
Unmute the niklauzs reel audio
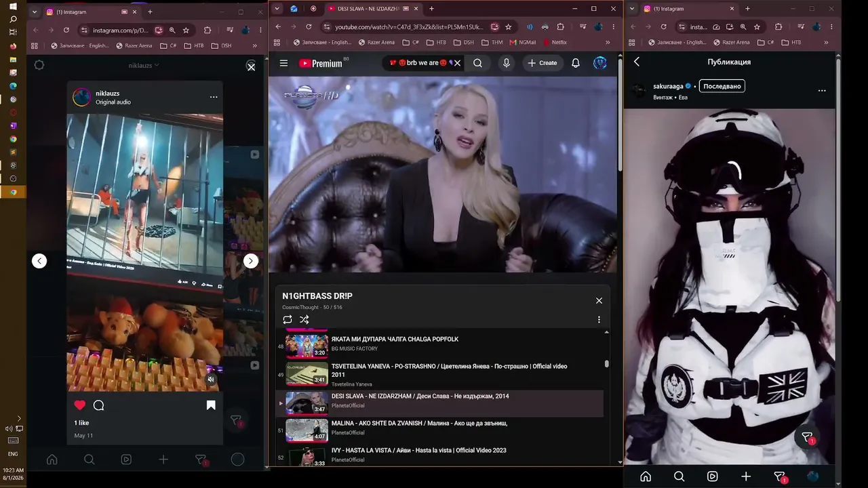point(211,380)
